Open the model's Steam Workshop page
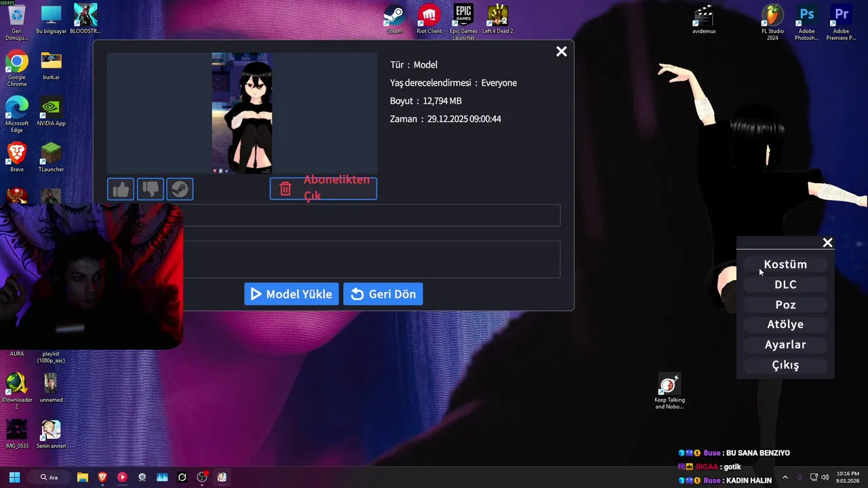Image resolution: width=868 pixels, height=488 pixels. [180, 189]
